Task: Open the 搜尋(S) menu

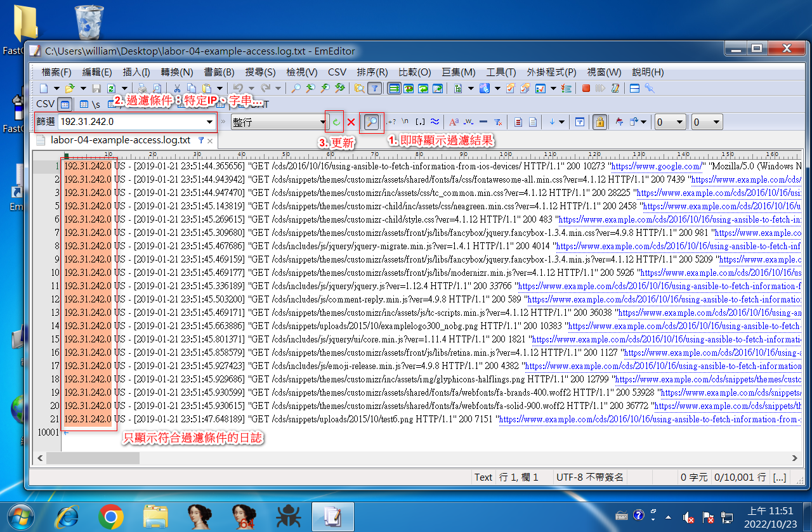Action: 260,72
